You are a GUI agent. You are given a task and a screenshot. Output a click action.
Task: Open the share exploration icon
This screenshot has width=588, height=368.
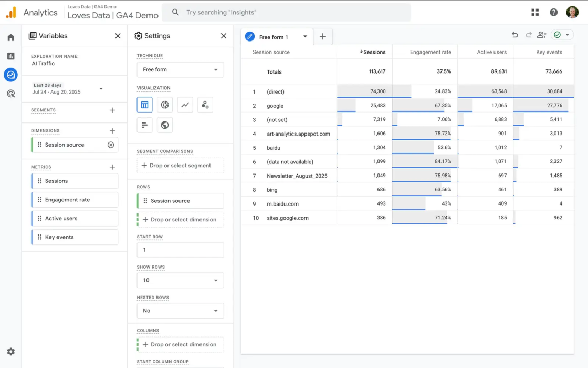pyautogui.click(x=541, y=34)
